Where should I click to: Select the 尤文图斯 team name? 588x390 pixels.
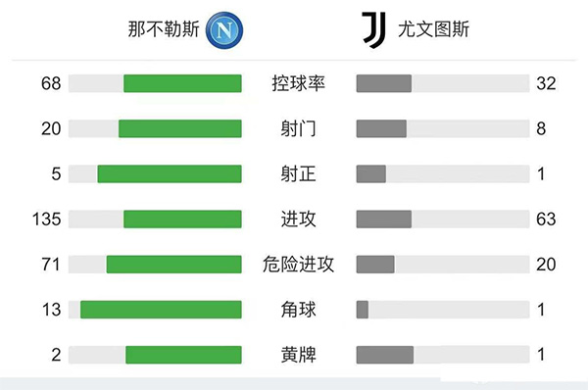tap(433, 29)
